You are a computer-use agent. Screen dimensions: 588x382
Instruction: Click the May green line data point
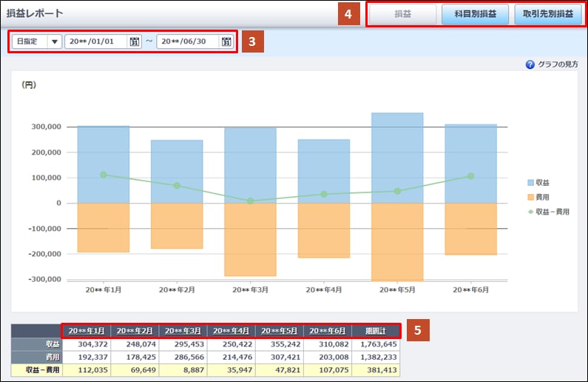tap(397, 191)
